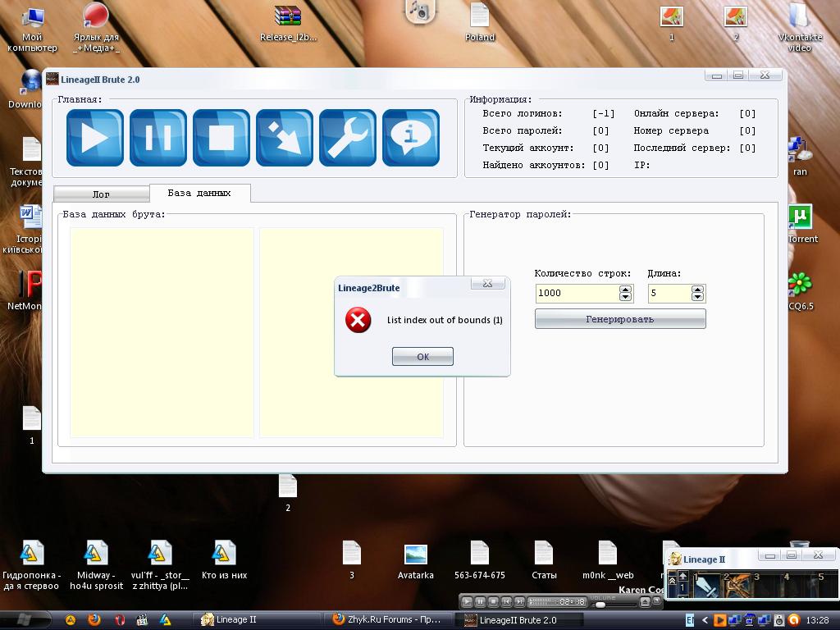Select the Кто из них audio file
The image size is (840, 630).
point(224,560)
